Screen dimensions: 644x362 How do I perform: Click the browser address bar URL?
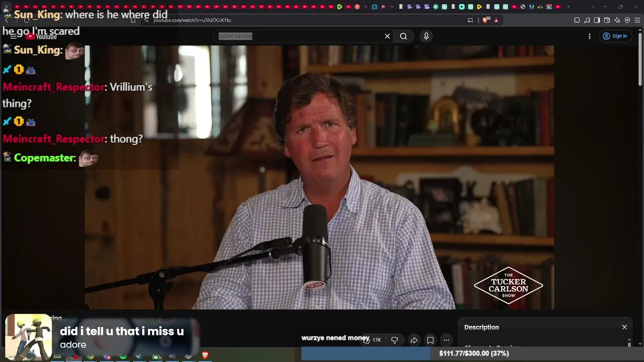pos(192,20)
